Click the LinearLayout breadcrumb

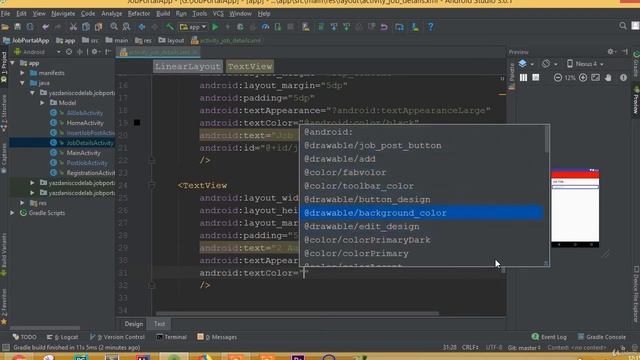click(x=188, y=67)
